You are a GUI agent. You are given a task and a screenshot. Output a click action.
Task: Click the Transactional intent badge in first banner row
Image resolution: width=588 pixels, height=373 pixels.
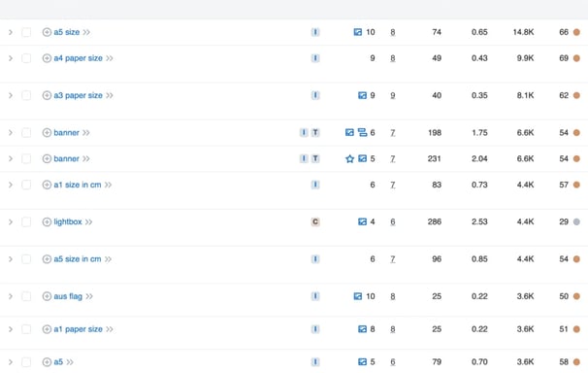pos(315,132)
